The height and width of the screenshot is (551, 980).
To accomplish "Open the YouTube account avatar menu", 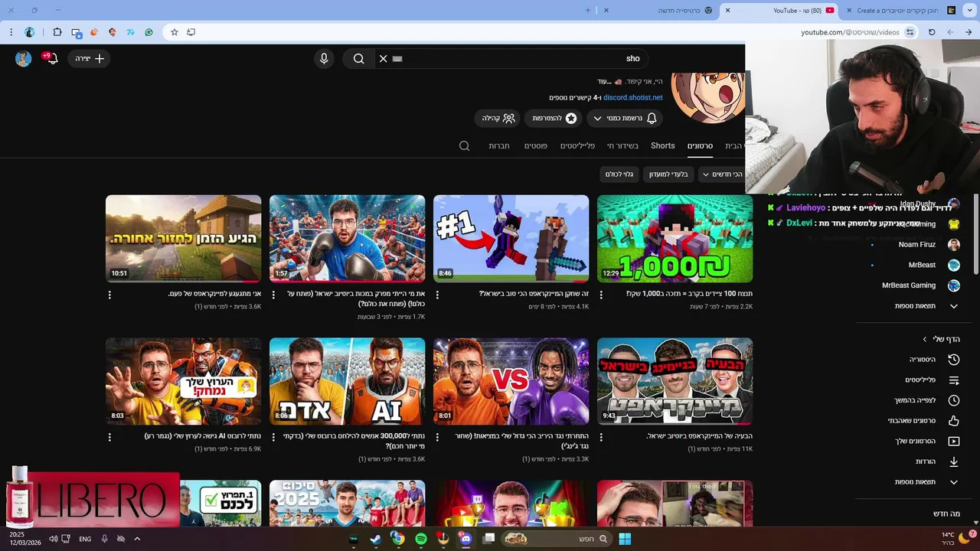I will (x=24, y=59).
